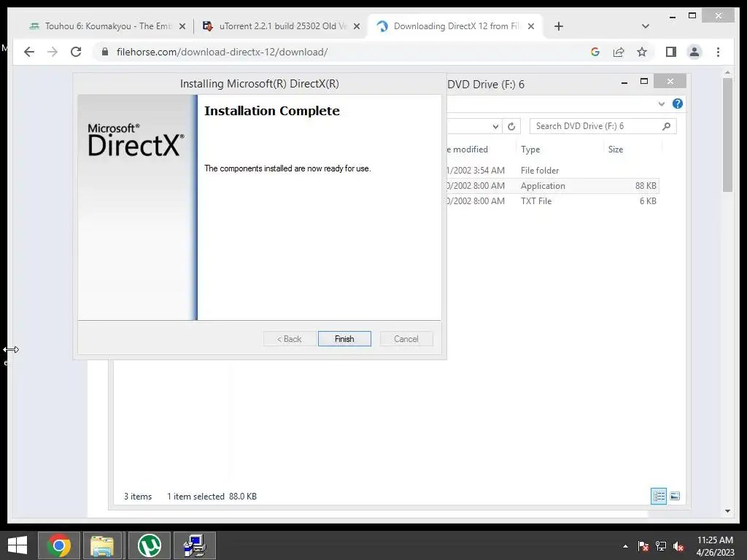View site info via lock icon
This screenshot has width=747, height=560.
tap(105, 52)
